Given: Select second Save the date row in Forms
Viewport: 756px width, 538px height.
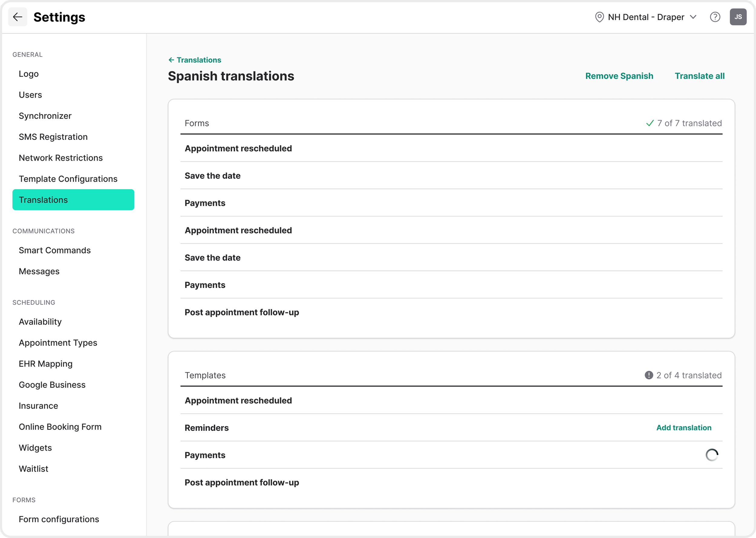Looking at the screenshot, I should 451,258.
